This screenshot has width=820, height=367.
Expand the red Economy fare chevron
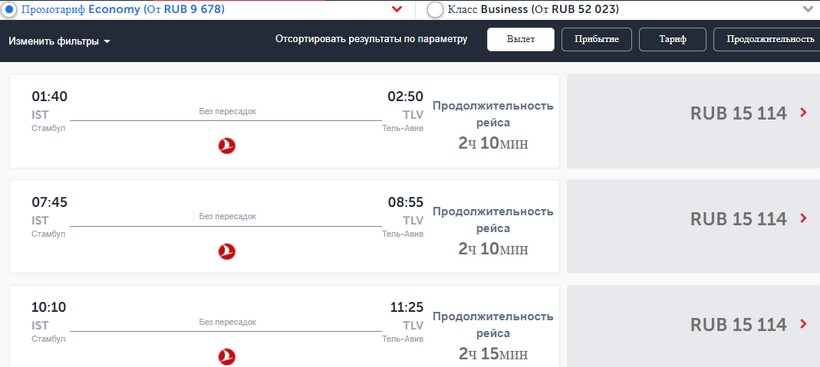click(x=397, y=9)
